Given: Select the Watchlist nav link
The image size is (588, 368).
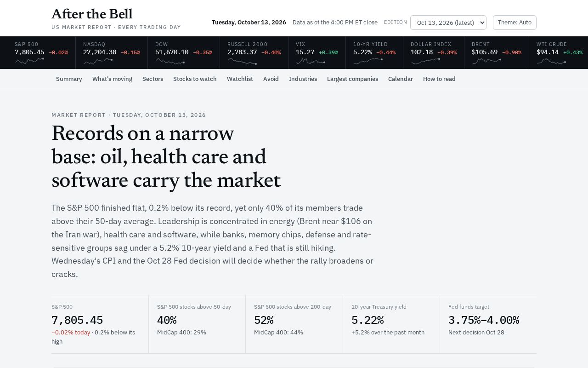Looking at the screenshot, I should point(240,79).
